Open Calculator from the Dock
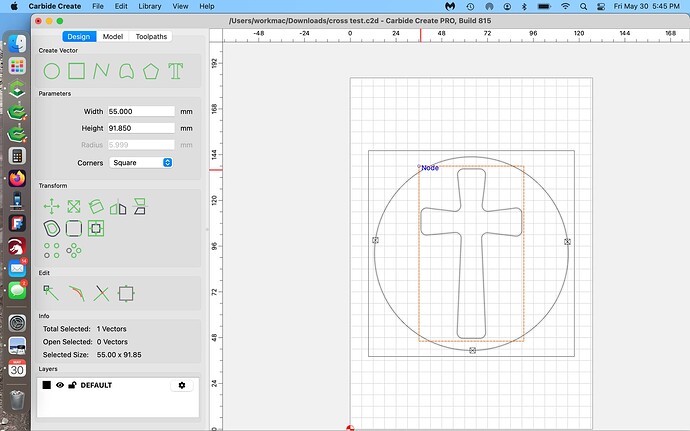Viewport: 690px width, 431px height. [x=17, y=156]
